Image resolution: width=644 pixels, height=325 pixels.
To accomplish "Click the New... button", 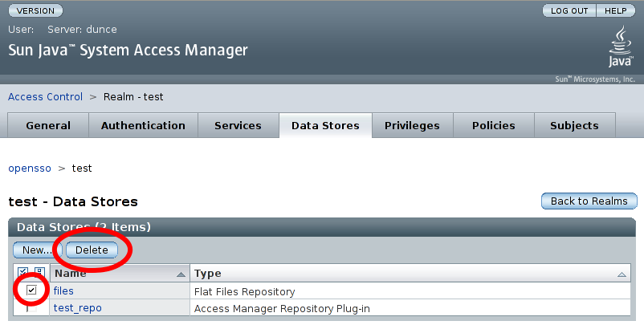I will click(x=36, y=250).
